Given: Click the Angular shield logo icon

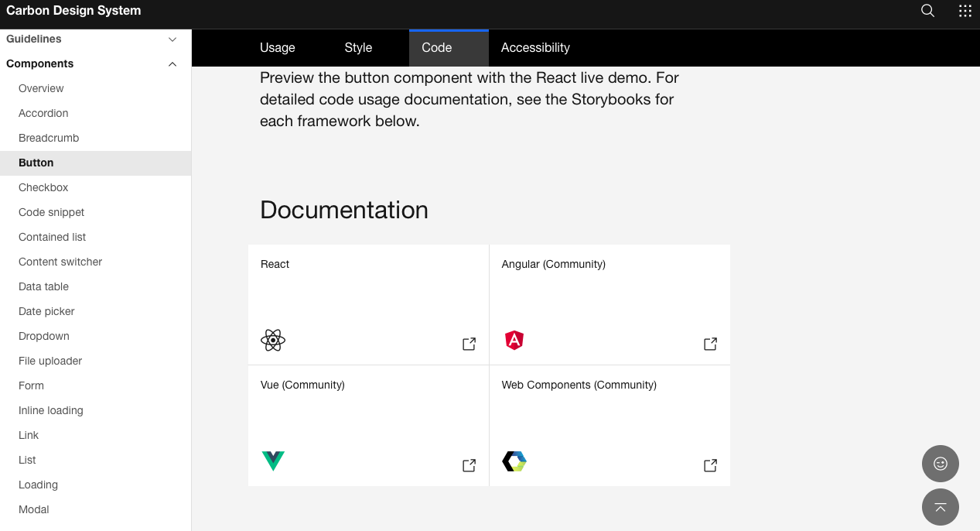Looking at the screenshot, I should point(514,340).
